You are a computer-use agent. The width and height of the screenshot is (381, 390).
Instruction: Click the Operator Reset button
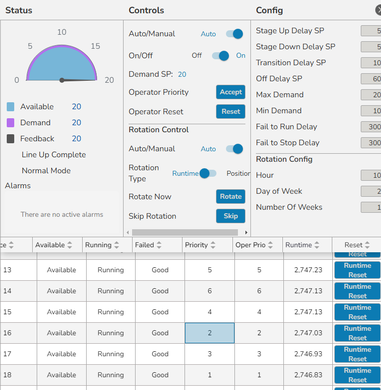[x=231, y=111]
